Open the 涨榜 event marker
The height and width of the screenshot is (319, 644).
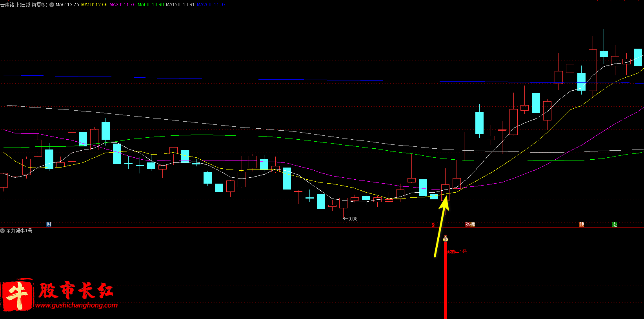tap(470, 224)
